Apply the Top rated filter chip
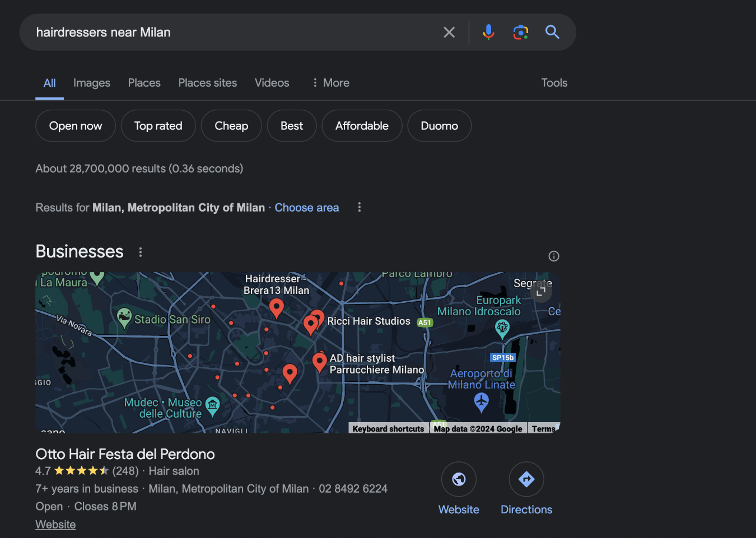 point(158,125)
